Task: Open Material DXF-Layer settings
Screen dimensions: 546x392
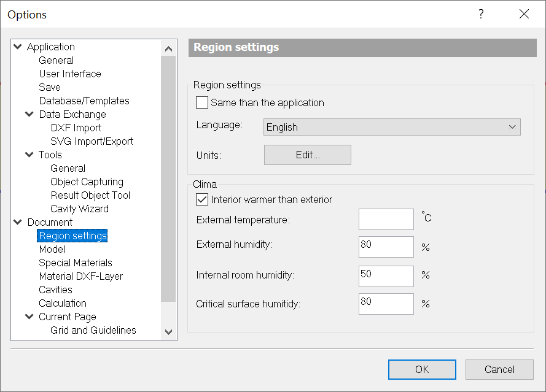Action: pyautogui.click(x=81, y=276)
